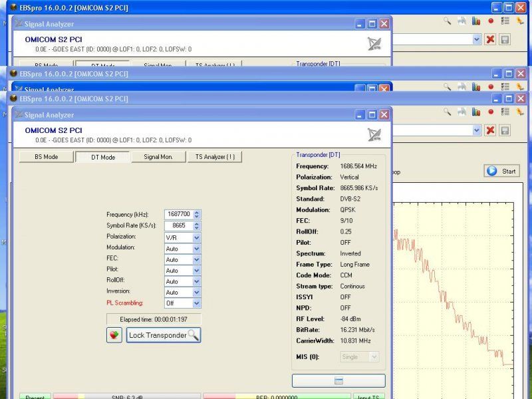The width and height of the screenshot is (532, 399).
Task: Switch to BS Mode in front Signal Analyzer
Action: point(46,157)
